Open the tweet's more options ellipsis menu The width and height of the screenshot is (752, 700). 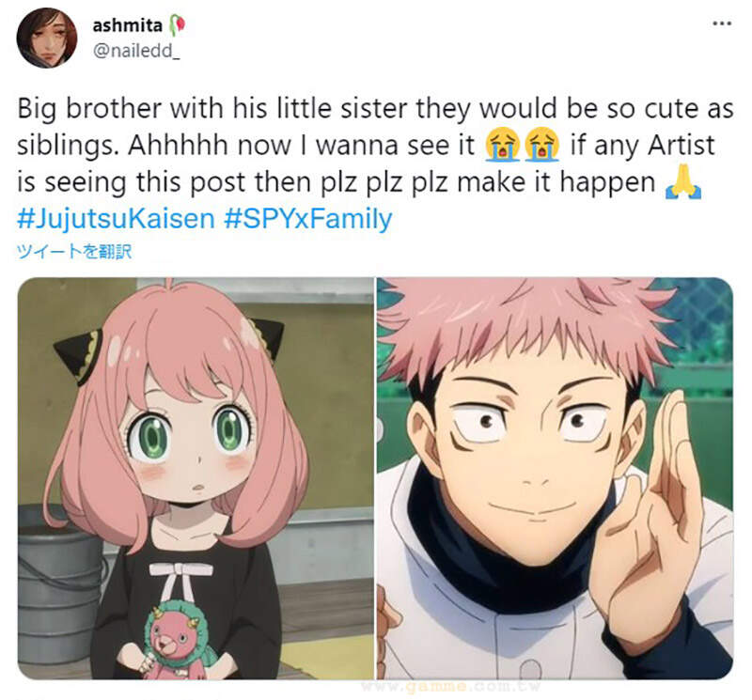(x=722, y=23)
